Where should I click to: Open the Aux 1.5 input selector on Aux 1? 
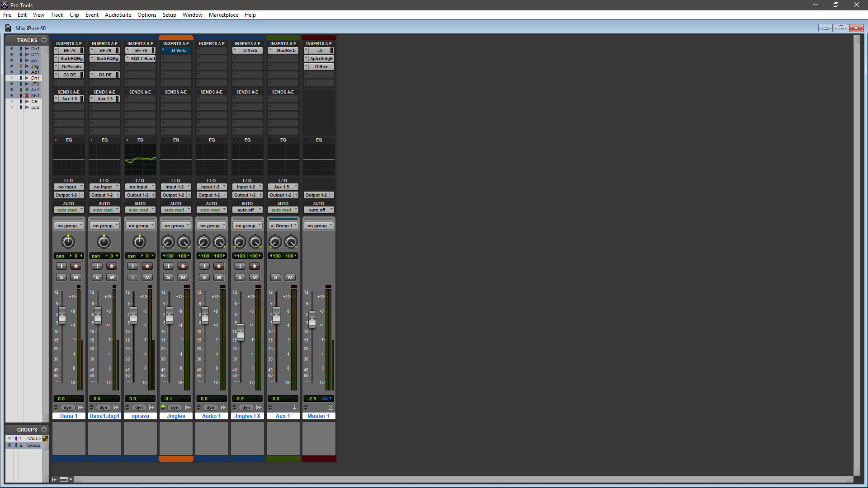(x=283, y=187)
